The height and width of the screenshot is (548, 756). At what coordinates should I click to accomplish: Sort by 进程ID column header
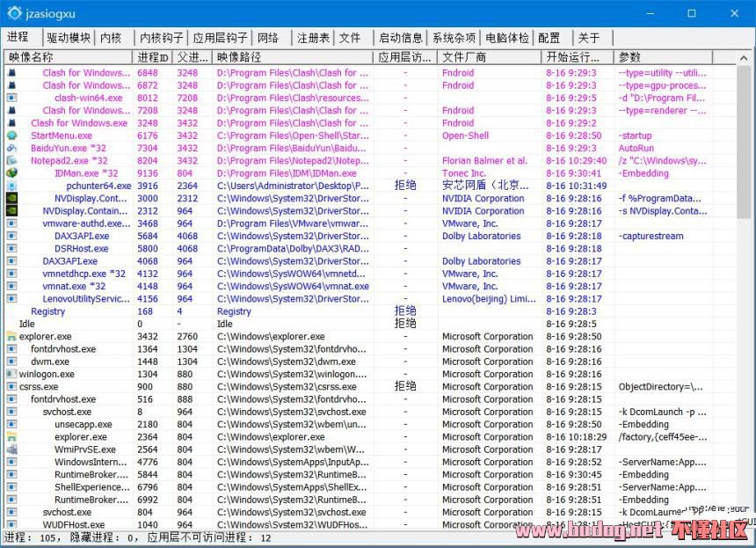[153, 57]
